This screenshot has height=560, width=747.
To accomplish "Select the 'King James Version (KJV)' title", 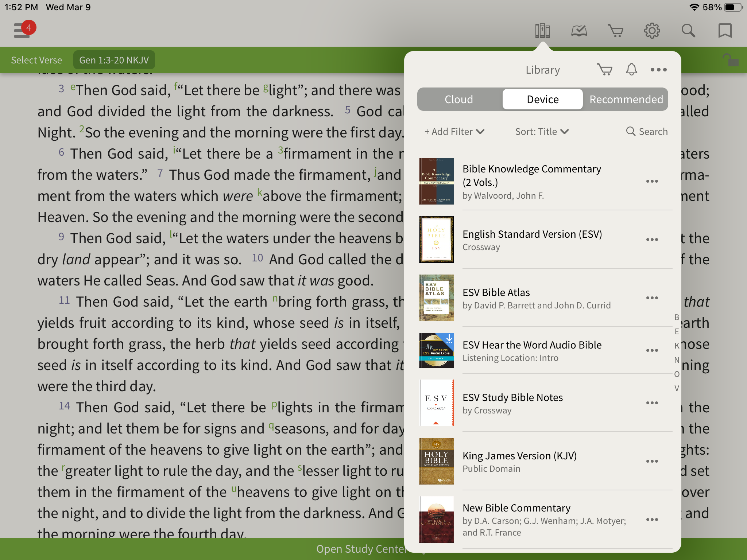I will click(519, 456).
